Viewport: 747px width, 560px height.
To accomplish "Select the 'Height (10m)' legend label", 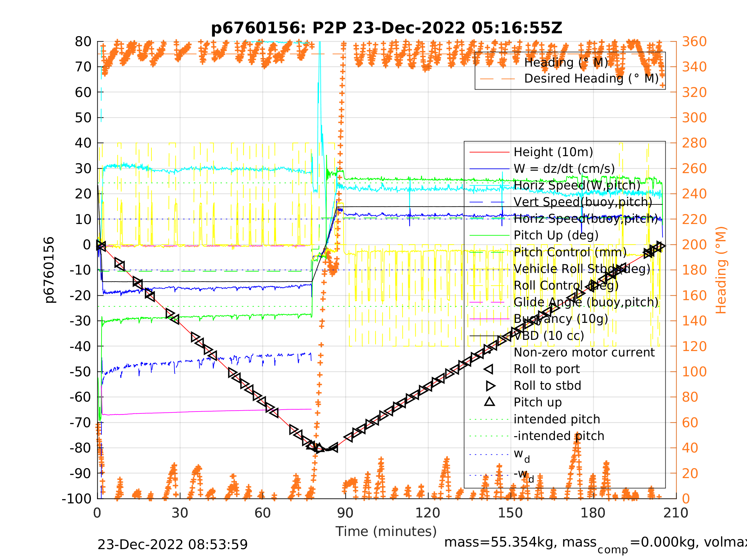I will 553,152.
